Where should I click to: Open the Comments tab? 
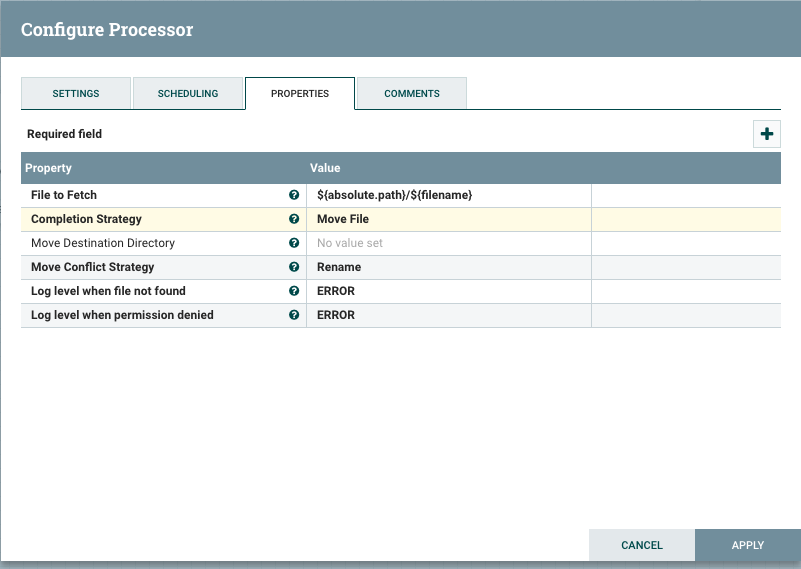[x=412, y=93]
